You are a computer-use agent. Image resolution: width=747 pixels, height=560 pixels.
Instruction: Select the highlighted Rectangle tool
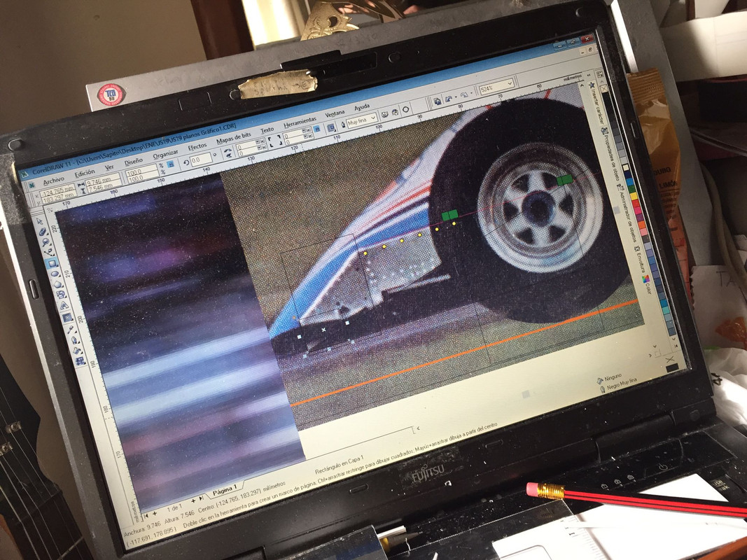point(52,263)
